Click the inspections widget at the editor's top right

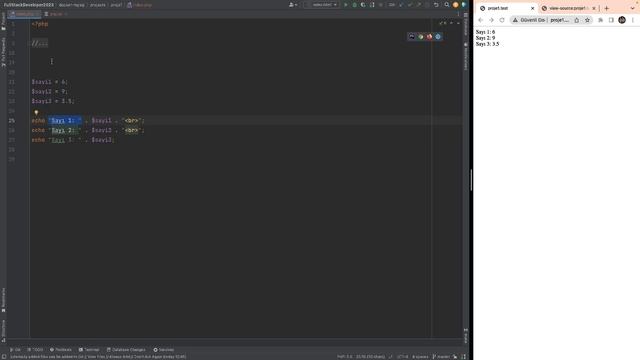[x=444, y=23]
